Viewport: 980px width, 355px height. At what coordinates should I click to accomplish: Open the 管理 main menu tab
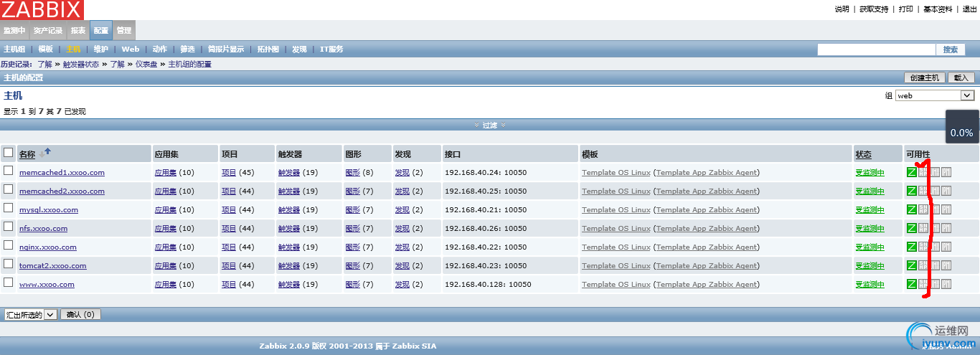pos(124,31)
